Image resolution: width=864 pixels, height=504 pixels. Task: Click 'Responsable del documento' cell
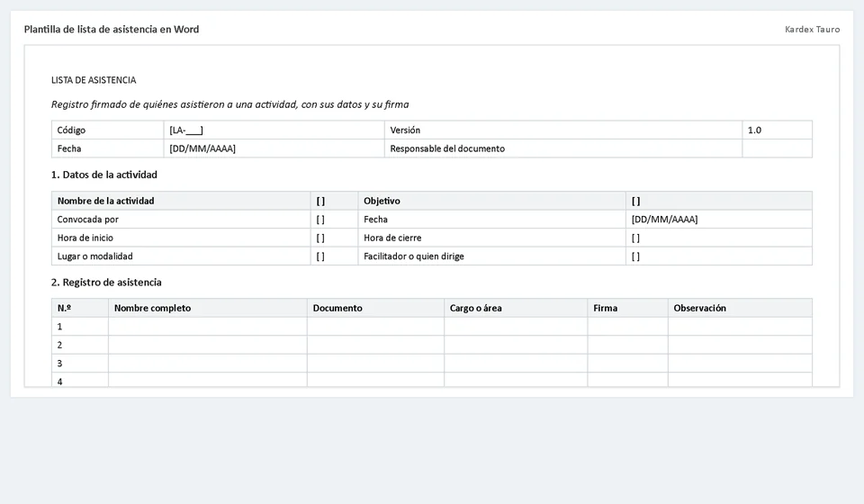click(563, 148)
